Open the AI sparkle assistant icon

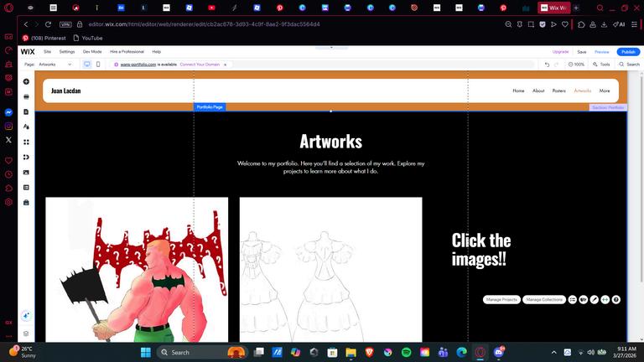pos(26,316)
